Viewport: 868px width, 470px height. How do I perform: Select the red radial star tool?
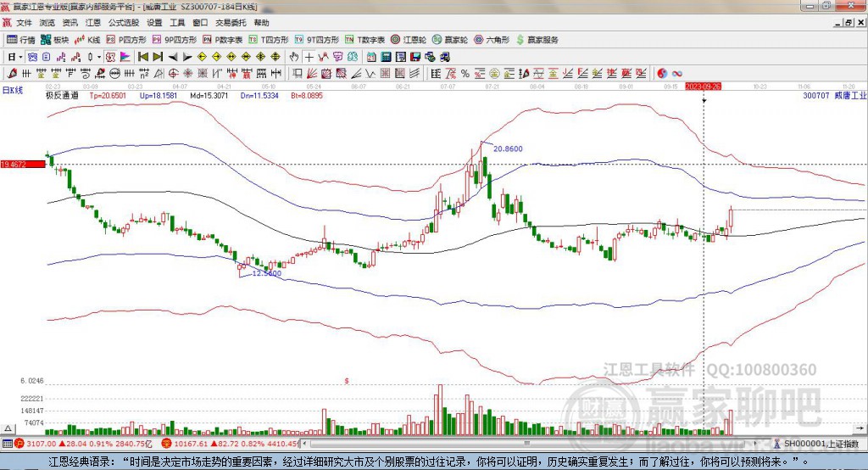pos(187,73)
